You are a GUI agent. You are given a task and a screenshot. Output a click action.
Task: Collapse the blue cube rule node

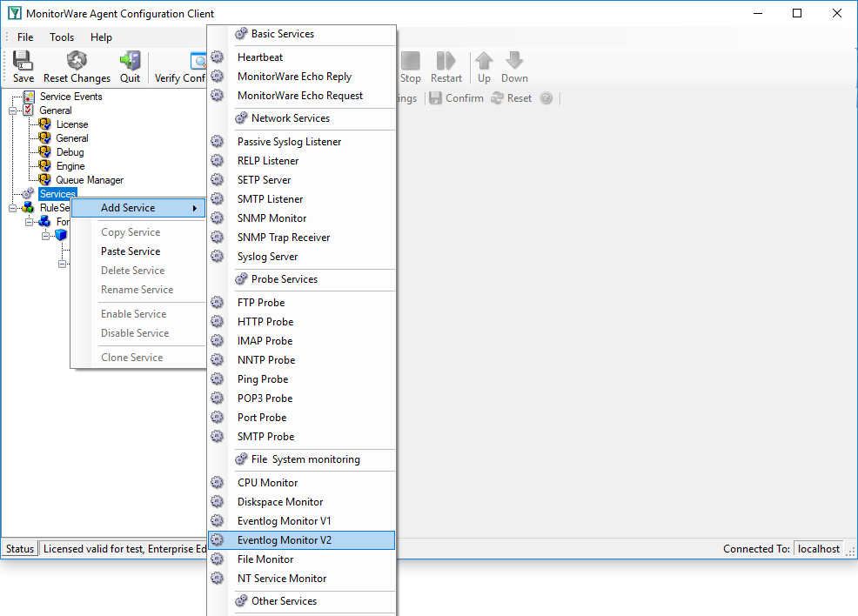point(46,236)
